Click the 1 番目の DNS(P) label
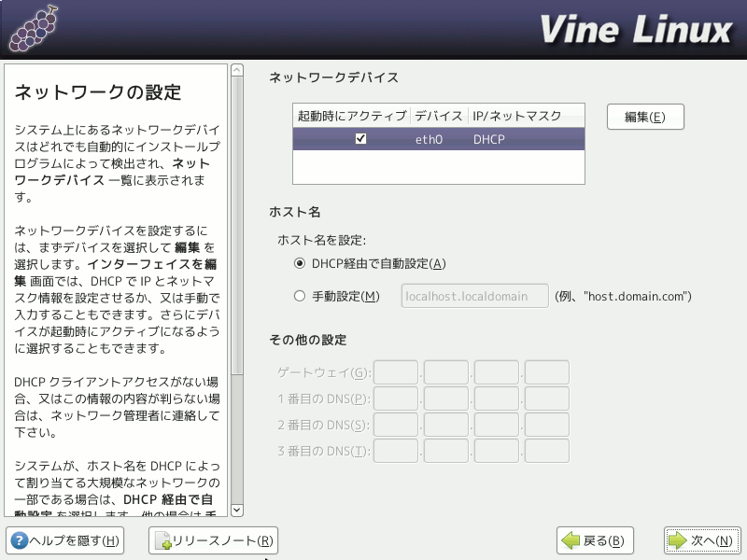Screen dimensions: 747x560 [x=324, y=399]
